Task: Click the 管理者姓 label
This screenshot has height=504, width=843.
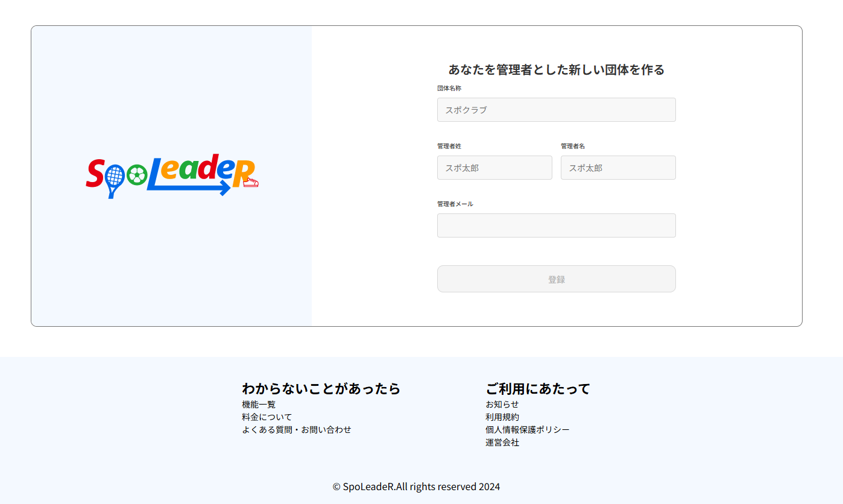Action: pos(449,146)
